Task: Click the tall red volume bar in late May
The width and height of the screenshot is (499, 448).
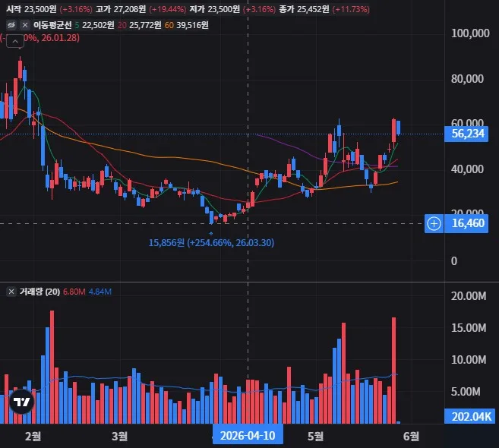Action: tap(393, 371)
